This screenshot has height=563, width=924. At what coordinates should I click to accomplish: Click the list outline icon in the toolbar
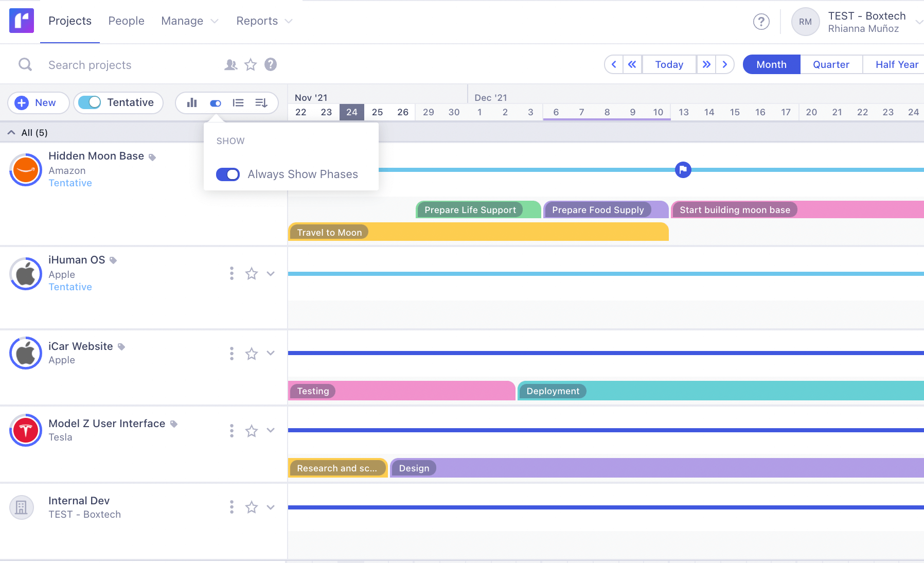click(238, 102)
